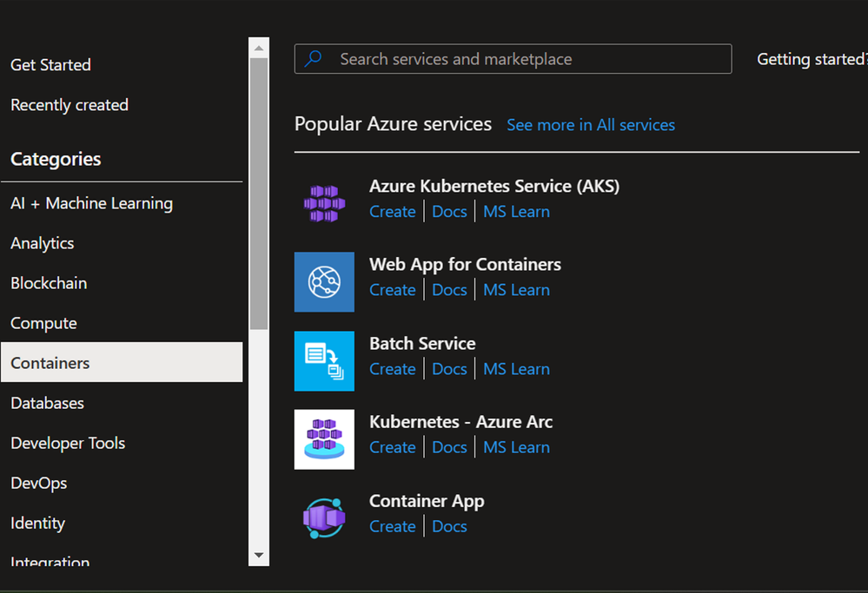Open Docs for Batch Service

449,369
